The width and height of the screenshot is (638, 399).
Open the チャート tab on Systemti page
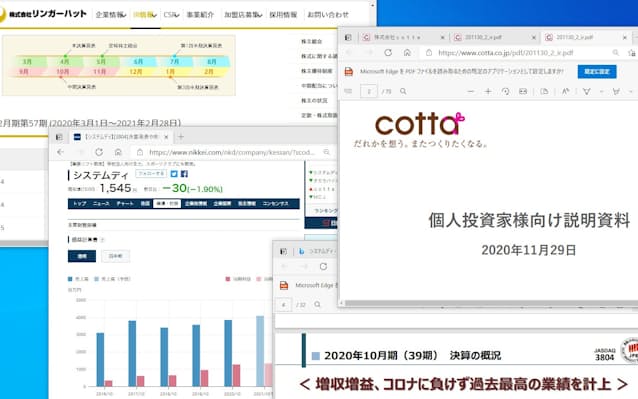coord(125,203)
